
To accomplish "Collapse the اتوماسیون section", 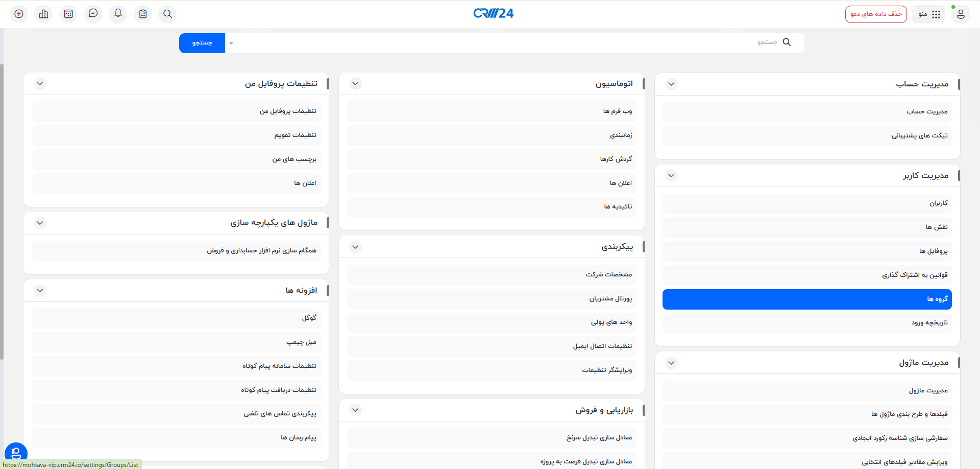I will click(355, 83).
